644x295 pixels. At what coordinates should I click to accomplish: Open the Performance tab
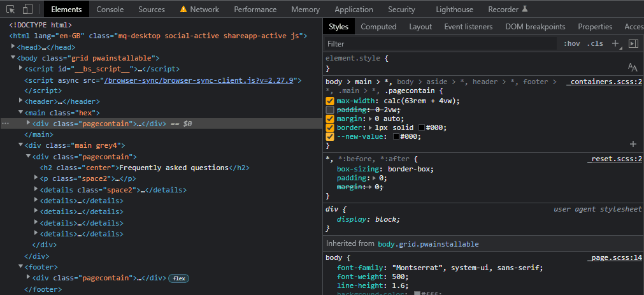tap(255, 10)
